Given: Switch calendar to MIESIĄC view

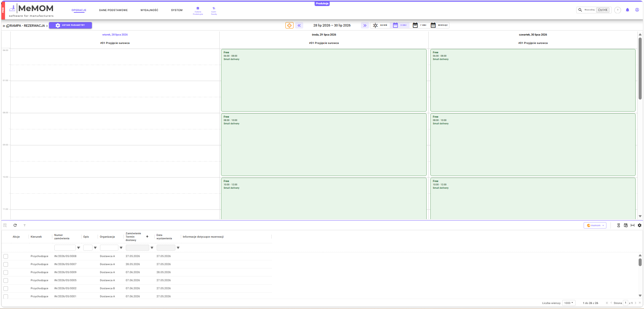Looking at the screenshot, I should [439, 25].
